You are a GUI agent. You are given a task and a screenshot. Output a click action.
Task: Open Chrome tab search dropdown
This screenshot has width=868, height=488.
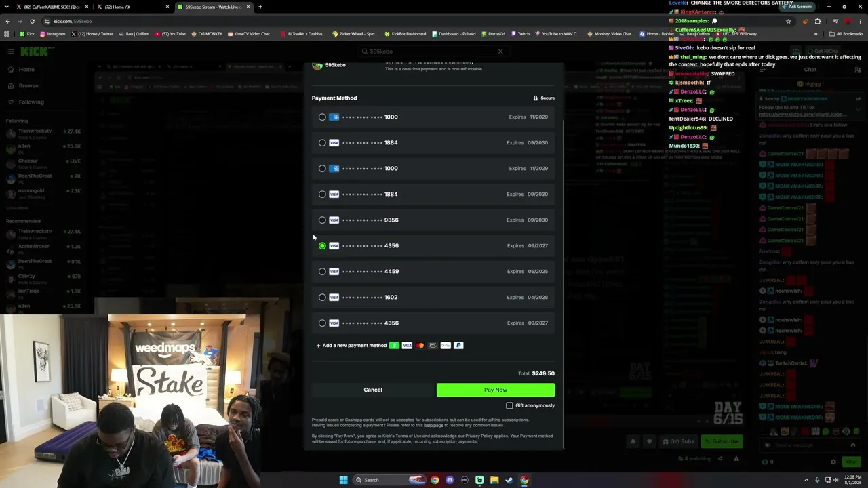[x=7, y=7]
